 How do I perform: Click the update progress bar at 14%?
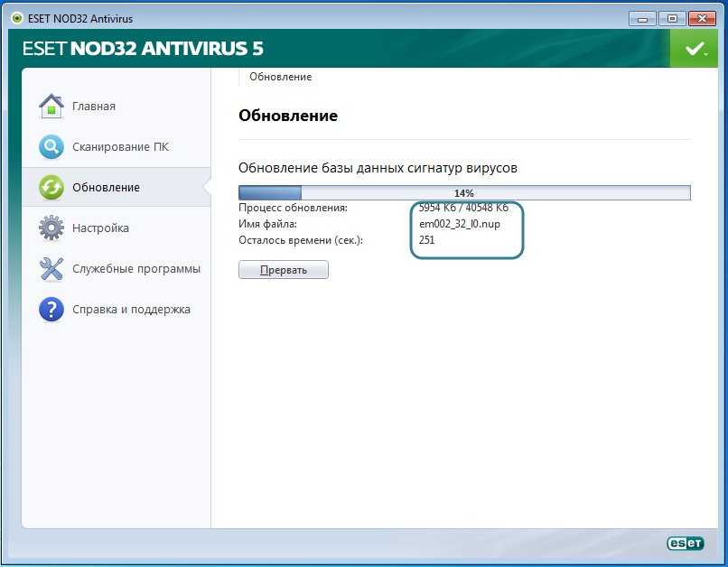pos(464,192)
